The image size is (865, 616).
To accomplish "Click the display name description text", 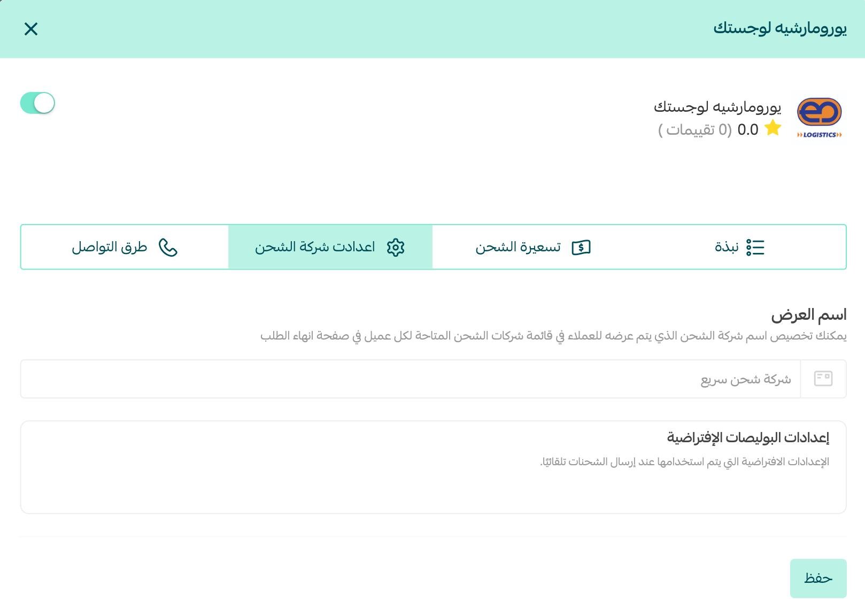I will (x=553, y=336).
